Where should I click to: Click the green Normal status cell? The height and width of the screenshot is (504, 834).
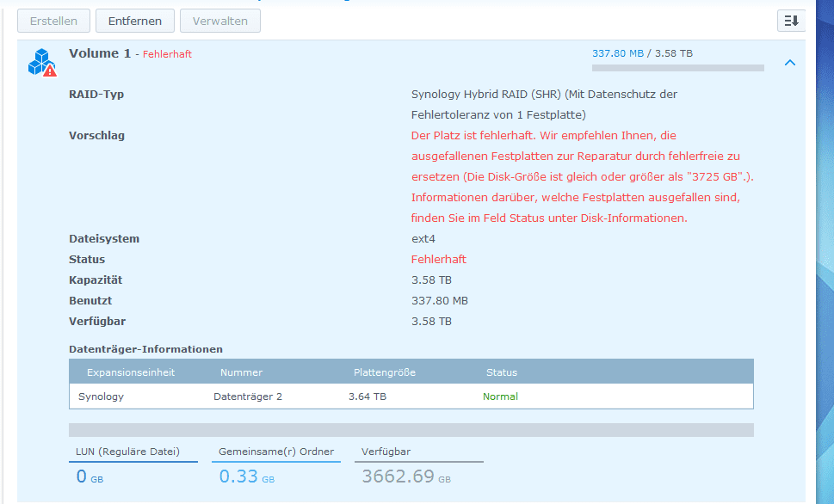(501, 396)
